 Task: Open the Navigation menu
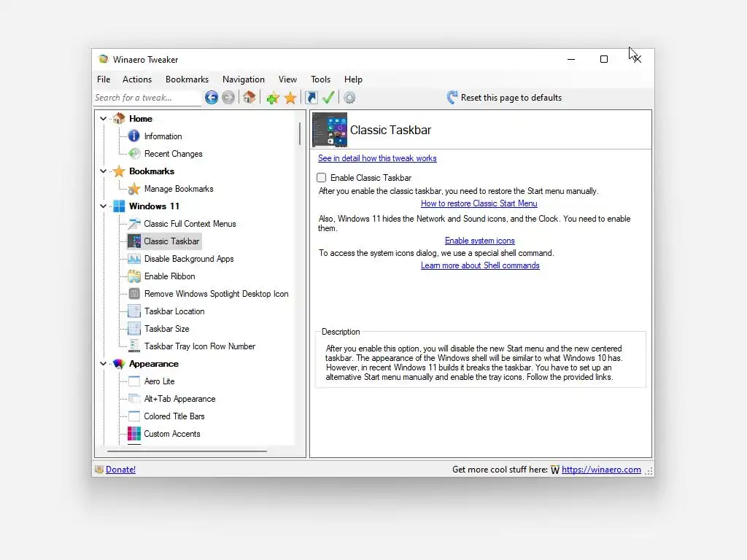(x=244, y=79)
